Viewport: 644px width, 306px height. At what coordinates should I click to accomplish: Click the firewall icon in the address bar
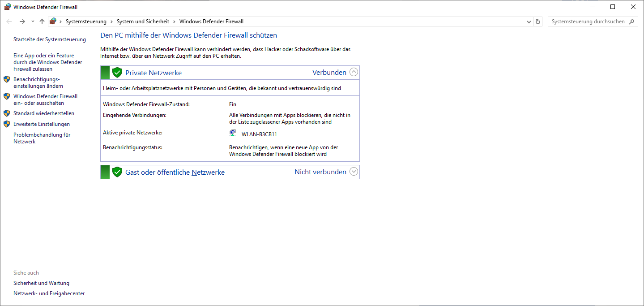53,22
